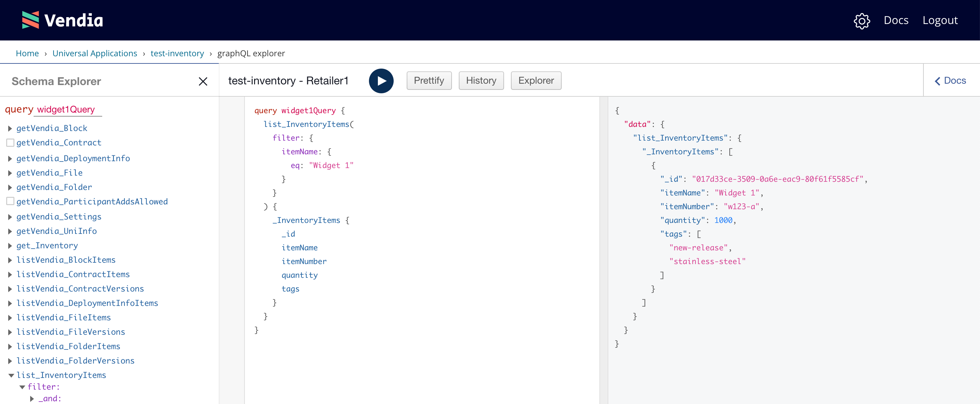Click the "new-release" tag in results
This screenshot has height=404, width=980.
(698, 248)
